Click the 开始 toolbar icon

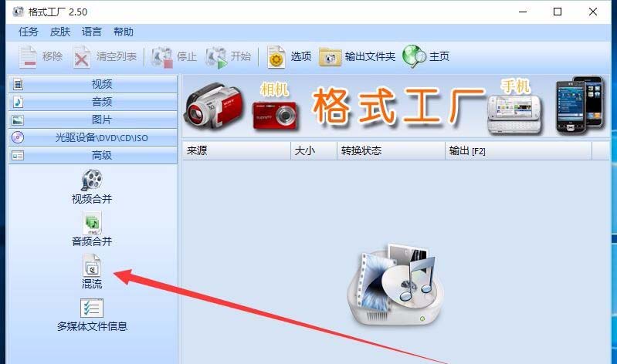pos(216,57)
